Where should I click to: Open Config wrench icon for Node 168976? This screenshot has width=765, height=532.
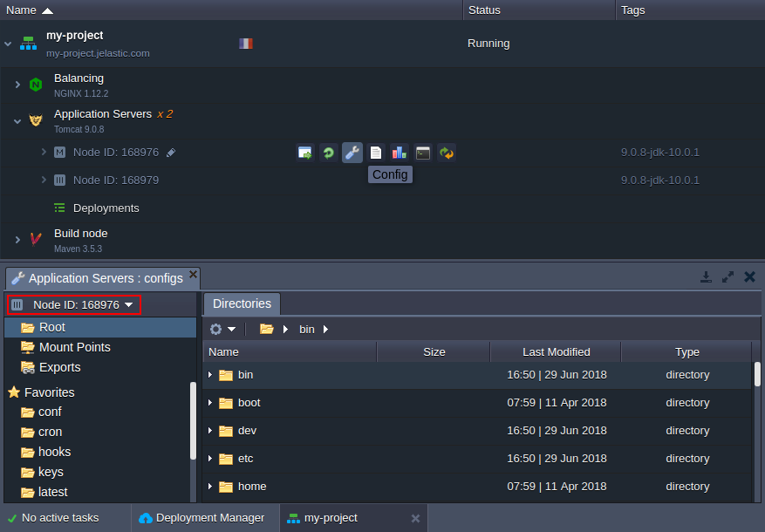352,153
